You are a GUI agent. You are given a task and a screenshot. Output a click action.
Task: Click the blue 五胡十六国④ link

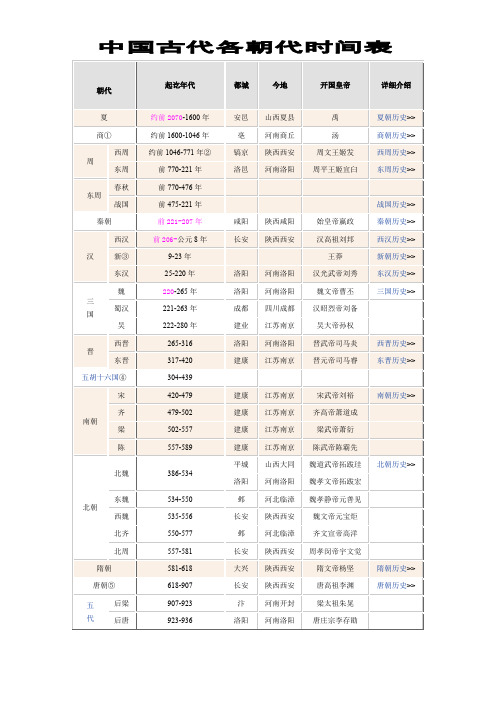point(104,377)
